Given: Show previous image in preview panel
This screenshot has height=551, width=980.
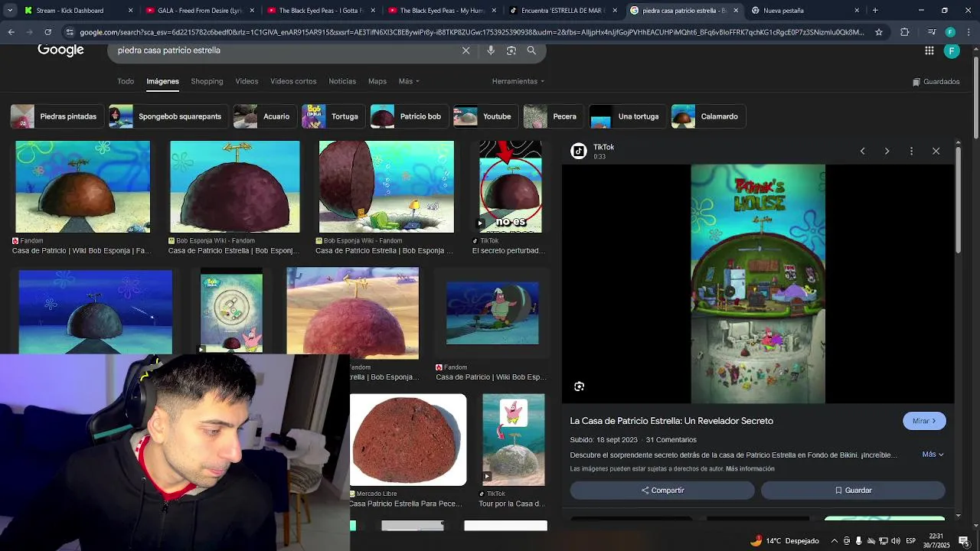Looking at the screenshot, I should (x=862, y=152).
